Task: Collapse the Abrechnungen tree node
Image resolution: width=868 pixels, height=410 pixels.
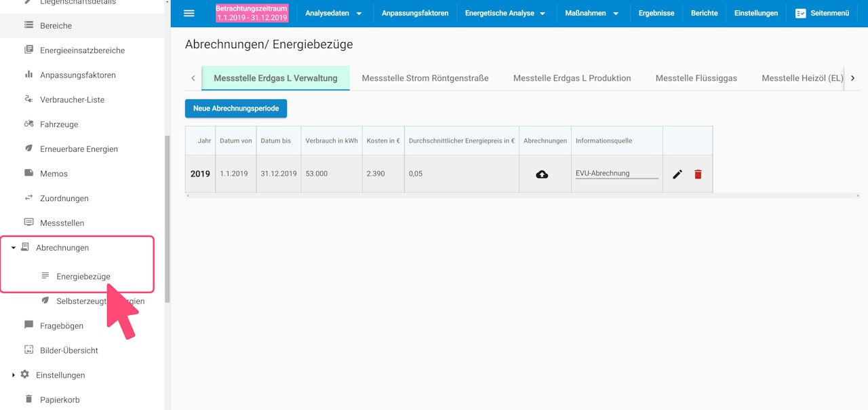Action: 14,248
